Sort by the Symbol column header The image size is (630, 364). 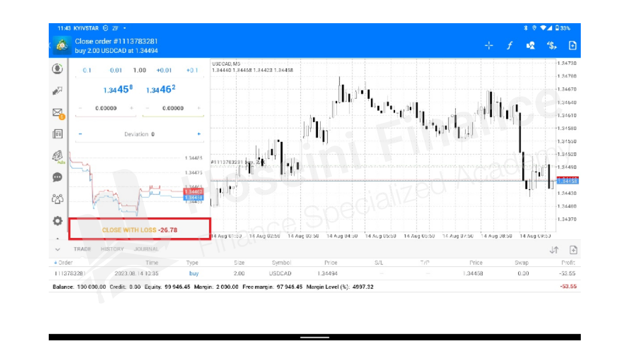tap(281, 262)
